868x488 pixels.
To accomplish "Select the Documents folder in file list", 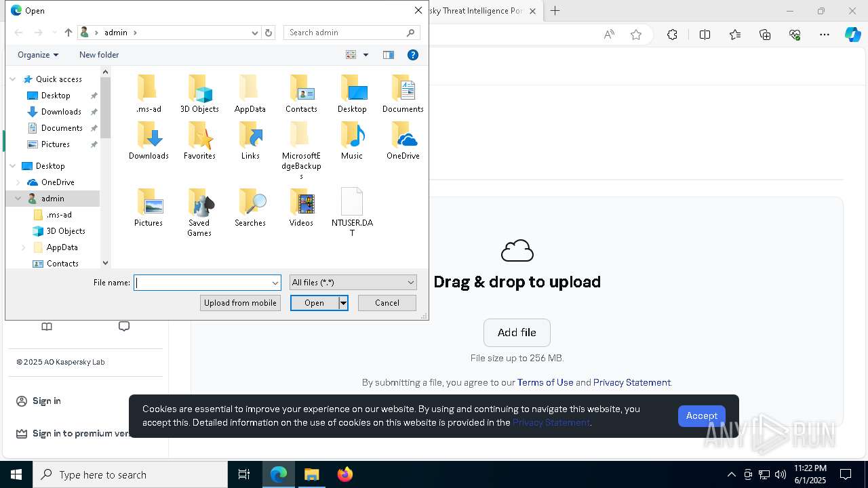I will [x=403, y=94].
